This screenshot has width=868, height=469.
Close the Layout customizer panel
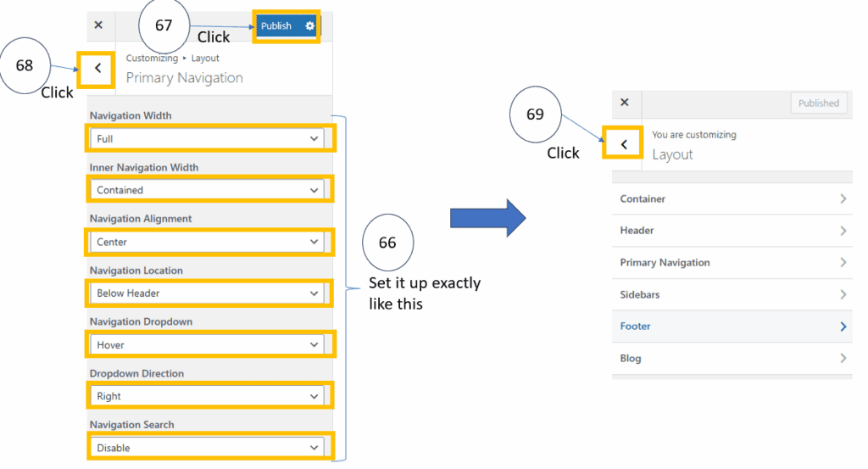coord(625,103)
